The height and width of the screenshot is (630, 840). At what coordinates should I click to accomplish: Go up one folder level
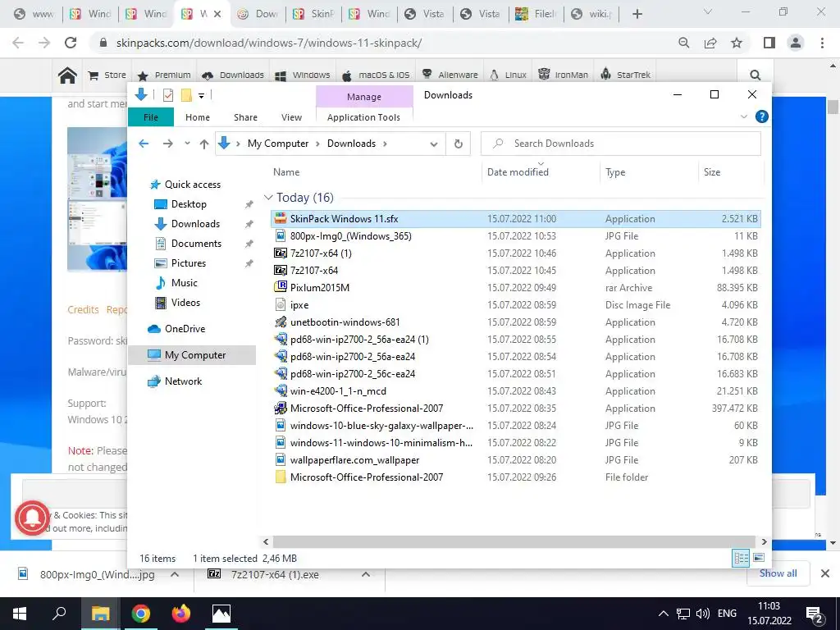[203, 144]
